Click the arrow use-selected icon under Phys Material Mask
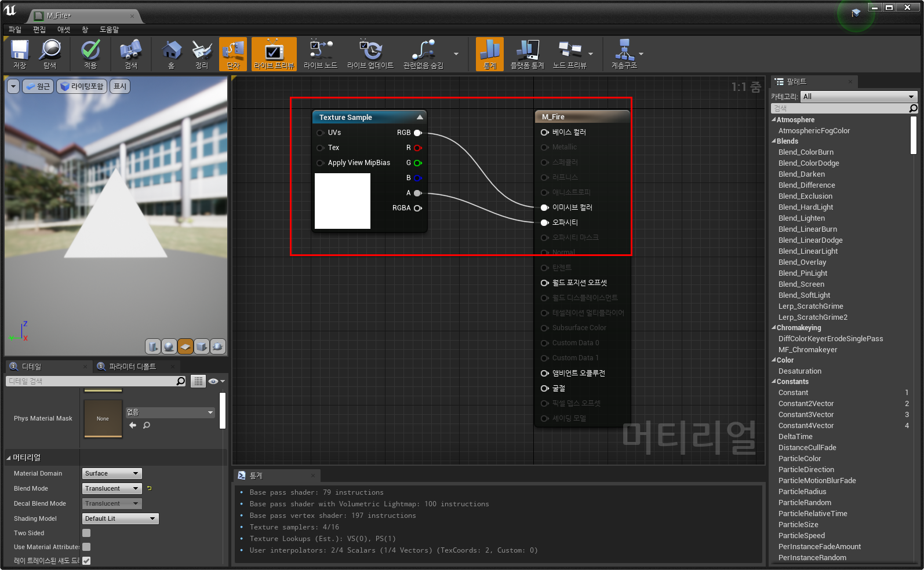Viewport: 924px width, 570px height. click(x=133, y=425)
